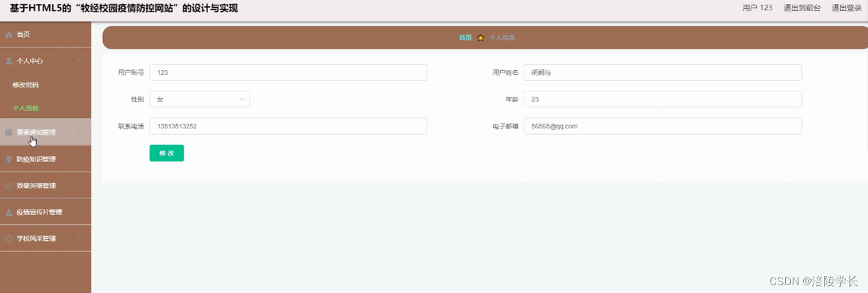Click the icon beside 致敬英雄管理
868x293 pixels.
(8, 185)
